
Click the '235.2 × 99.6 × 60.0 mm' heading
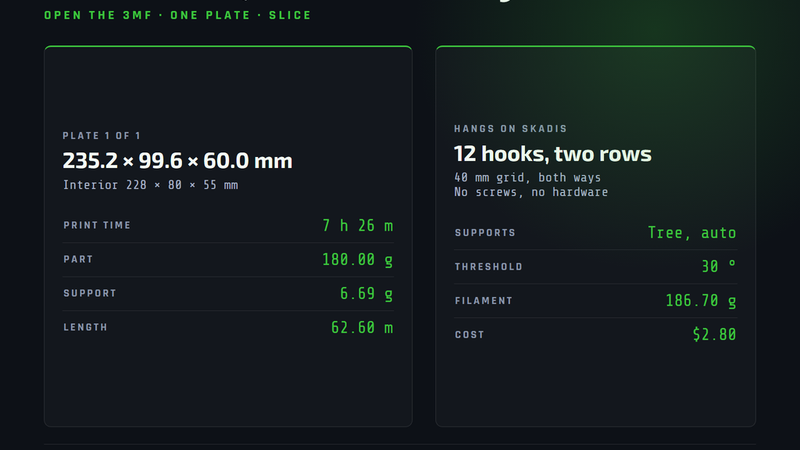(178, 161)
